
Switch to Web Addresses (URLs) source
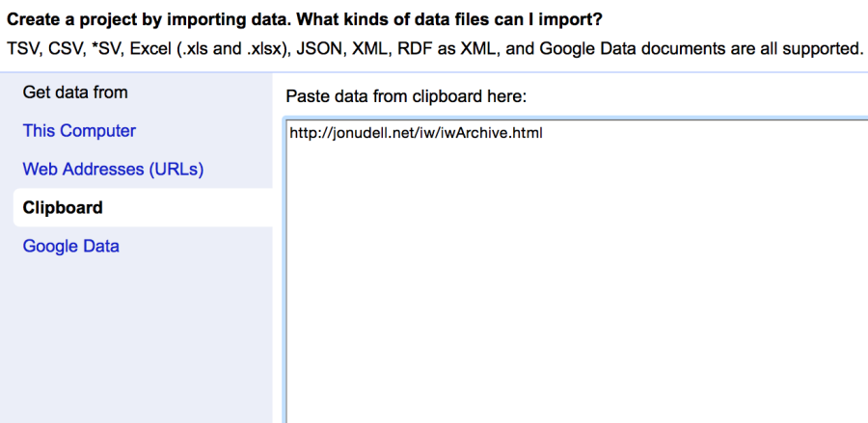click(x=113, y=170)
